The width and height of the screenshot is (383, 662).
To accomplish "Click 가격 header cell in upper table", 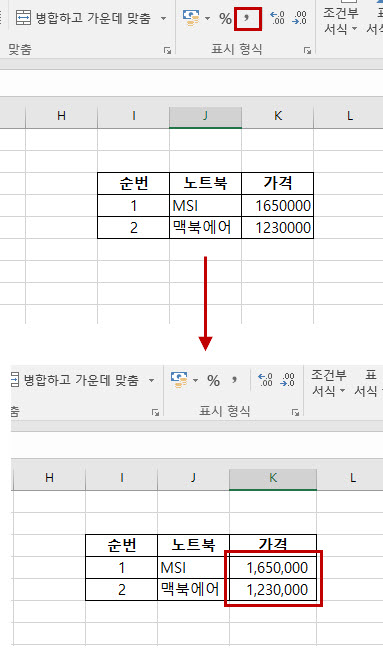I will point(277,183).
